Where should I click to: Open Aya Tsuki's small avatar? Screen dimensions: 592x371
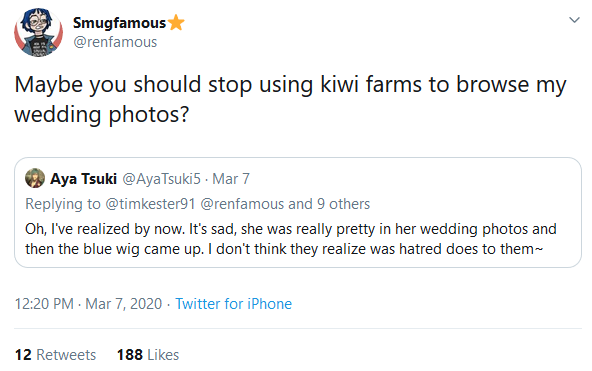pyautogui.click(x=35, y=178)
